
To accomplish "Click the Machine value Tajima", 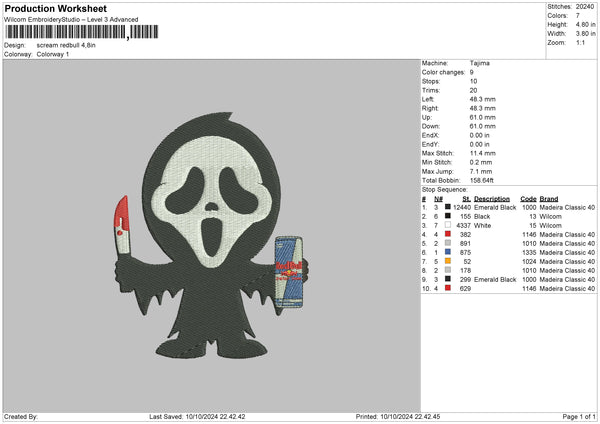I will (x=479, y=63).
